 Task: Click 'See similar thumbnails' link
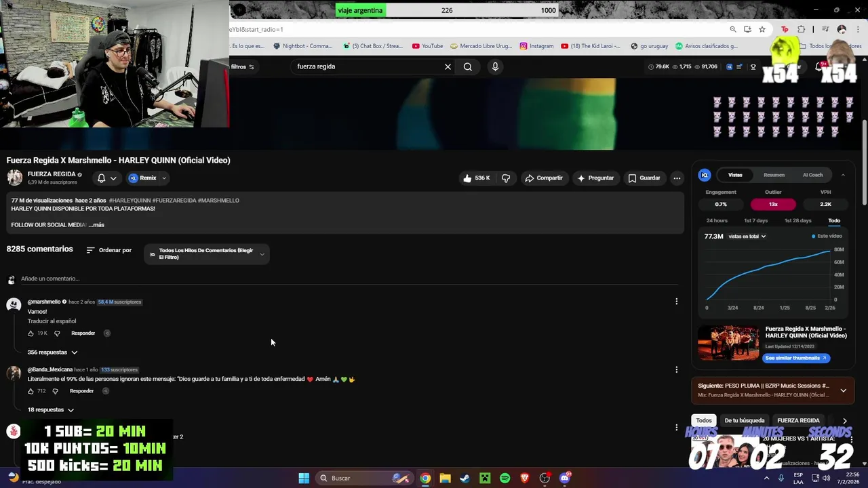pyautogui.click(x=796, y=358)
